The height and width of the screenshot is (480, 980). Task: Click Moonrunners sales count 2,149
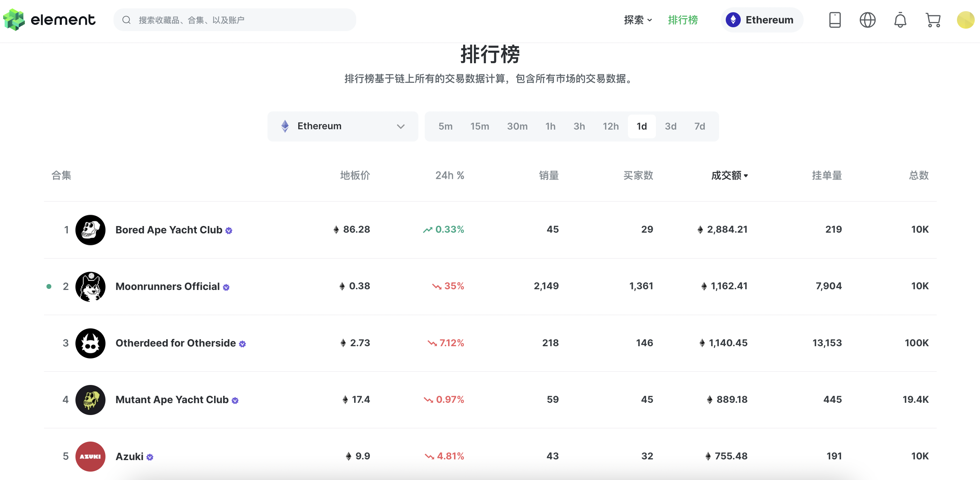click(546, 286)
